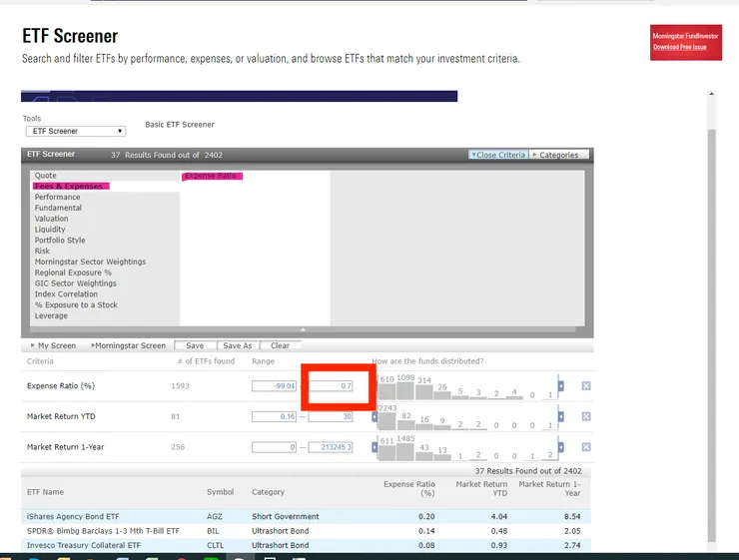Click the 2243 histogram bar for Market Return YTD

pyautogui.click(x=386, y=421)
